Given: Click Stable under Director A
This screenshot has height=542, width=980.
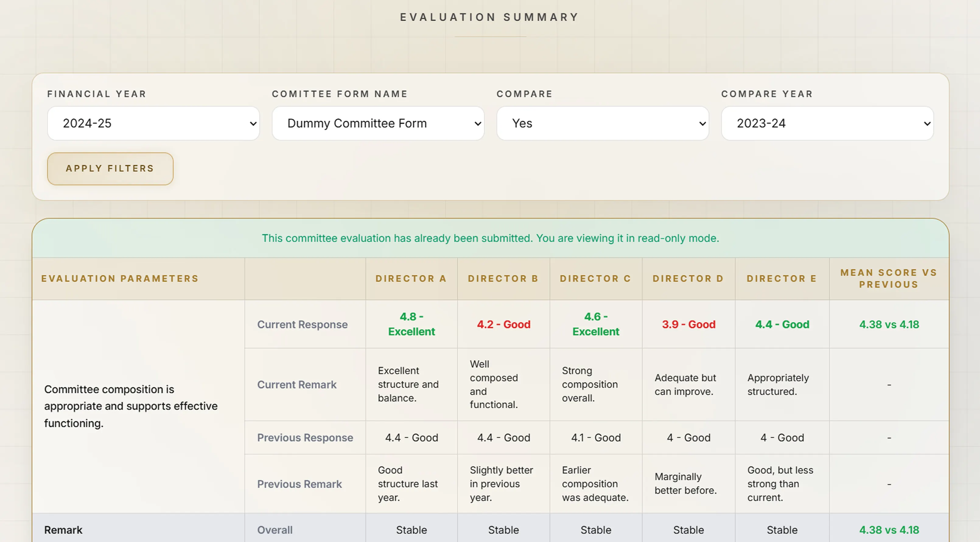Looking at the screenshot, I should pos(411,530).
